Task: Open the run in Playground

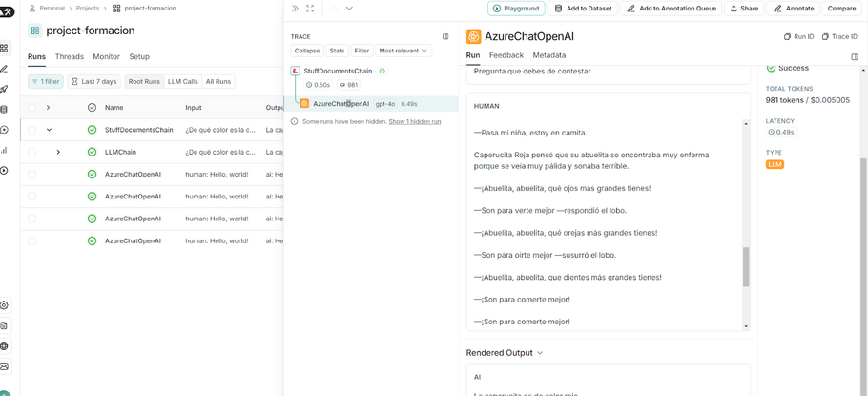Action: [516, 9]
